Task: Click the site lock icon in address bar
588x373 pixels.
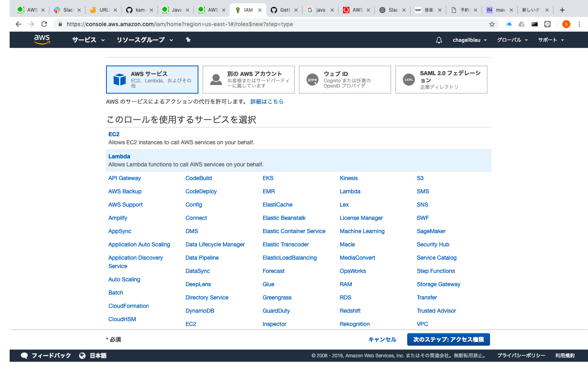Action: click(x=60, y=24)
